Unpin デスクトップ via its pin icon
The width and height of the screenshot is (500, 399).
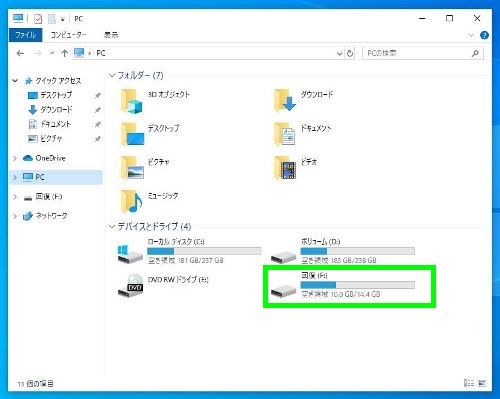[98, 96]
